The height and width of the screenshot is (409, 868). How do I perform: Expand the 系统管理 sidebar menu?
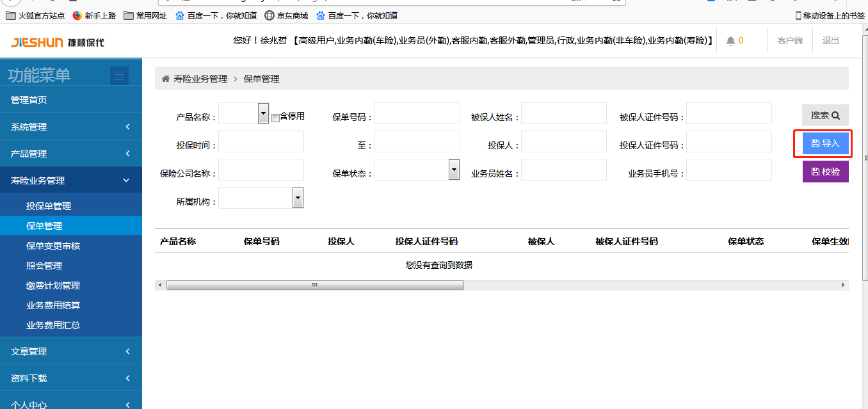click(70, 127)
